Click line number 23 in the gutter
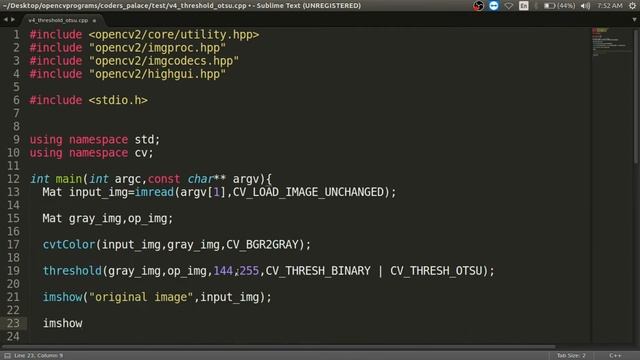 point(13,323)
